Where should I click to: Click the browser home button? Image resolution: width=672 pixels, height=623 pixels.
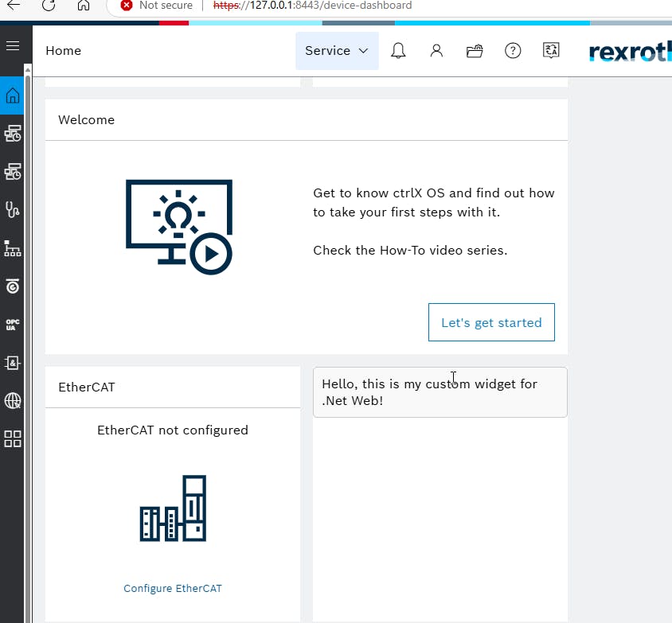point(84,6)
